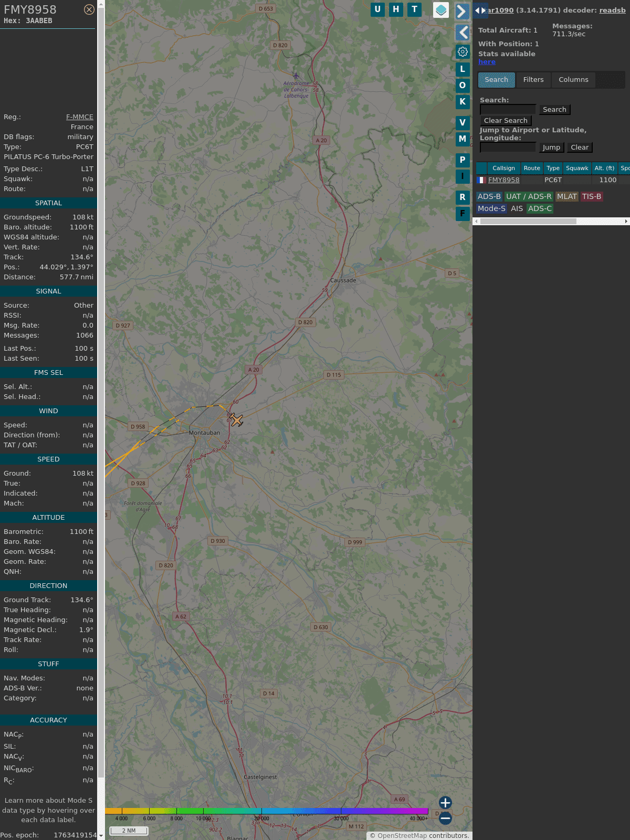Sort table by Callsign column header
Image resolution: width=630 pixels, height=840 pixels.
(503, 168)
